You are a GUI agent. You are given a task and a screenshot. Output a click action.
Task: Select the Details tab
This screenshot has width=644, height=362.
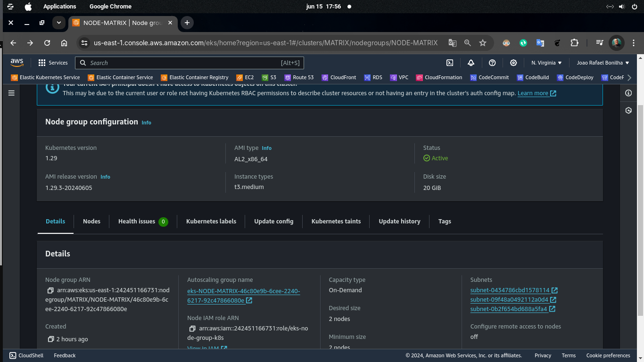click(55, 221)
